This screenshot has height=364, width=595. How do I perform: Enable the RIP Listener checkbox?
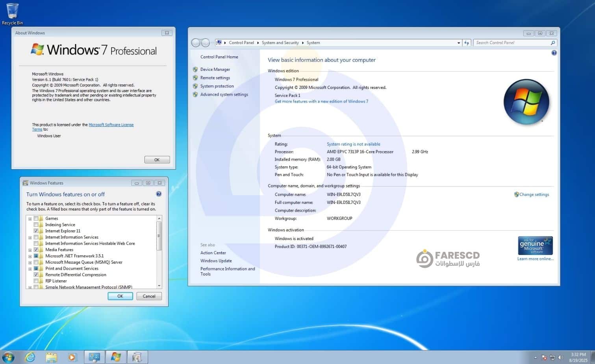click(36, 281)
